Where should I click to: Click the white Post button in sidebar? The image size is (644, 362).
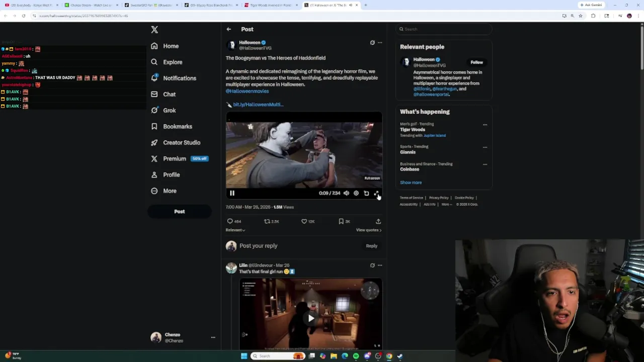tap(180, 212)
